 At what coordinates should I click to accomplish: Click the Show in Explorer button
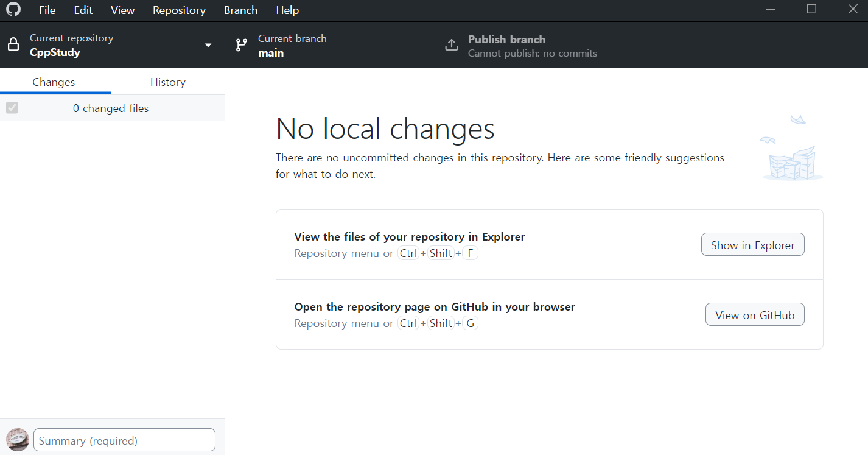coord(753,245)
